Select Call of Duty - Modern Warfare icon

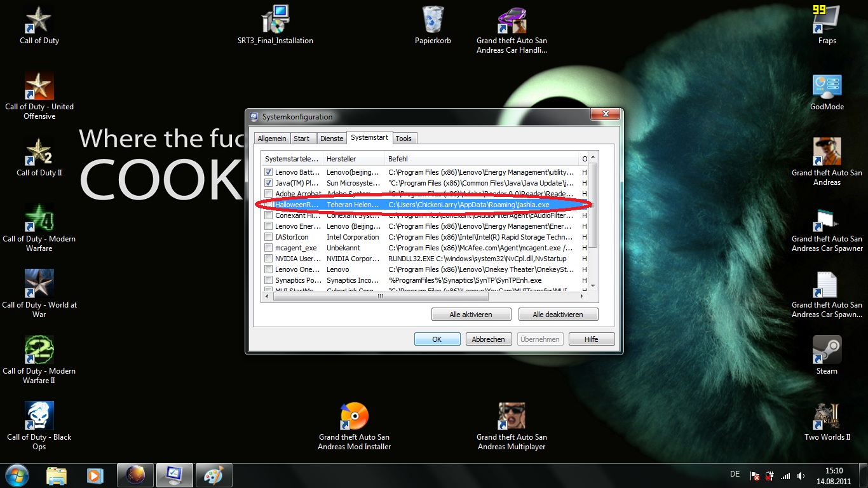click(39, 228)
